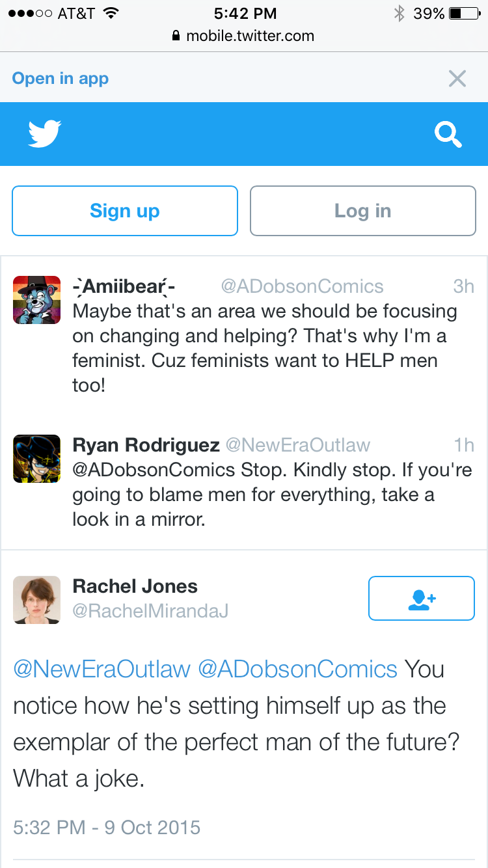Follow Rachel Jones using the add-user button

click(422, 598)
